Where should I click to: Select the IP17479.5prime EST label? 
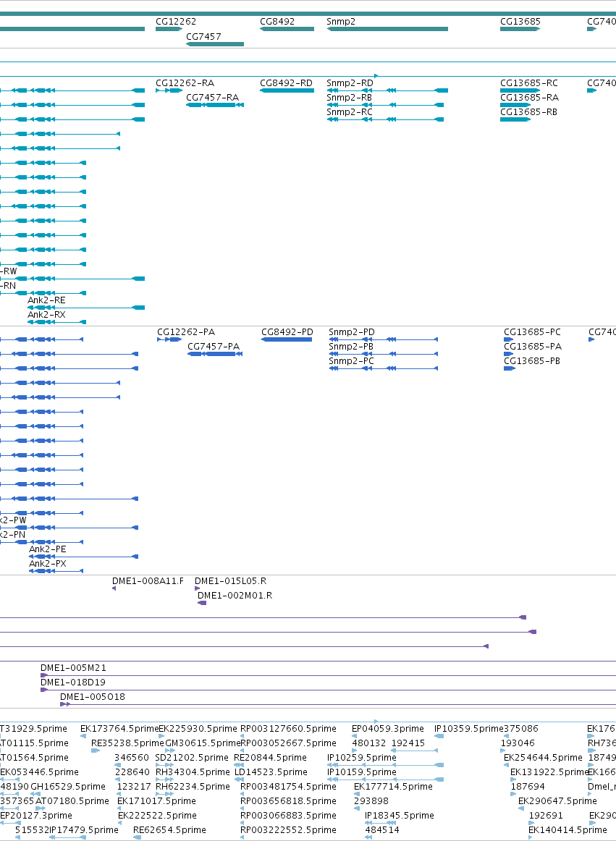point(84,830)
